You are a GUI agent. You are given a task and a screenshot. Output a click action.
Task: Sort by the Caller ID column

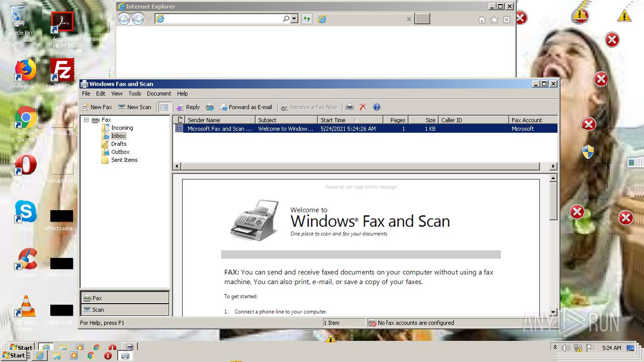click(473, 120)
